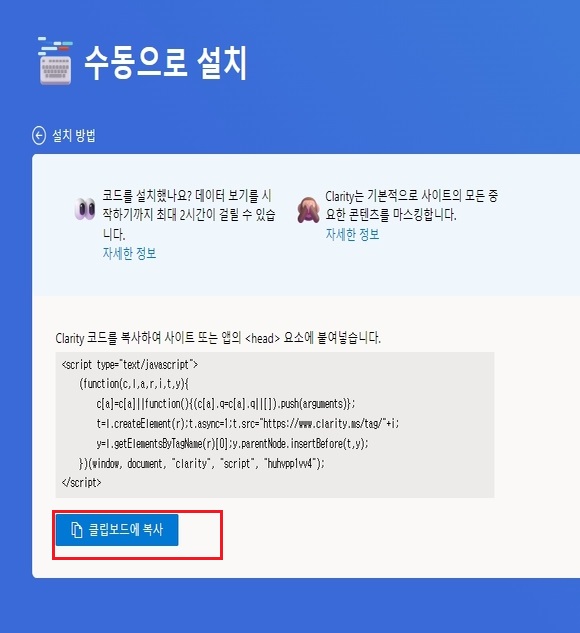Click code line with window, document, "clarity"
The width and height of the screenshot is (580, 633).
pos(201,463)
